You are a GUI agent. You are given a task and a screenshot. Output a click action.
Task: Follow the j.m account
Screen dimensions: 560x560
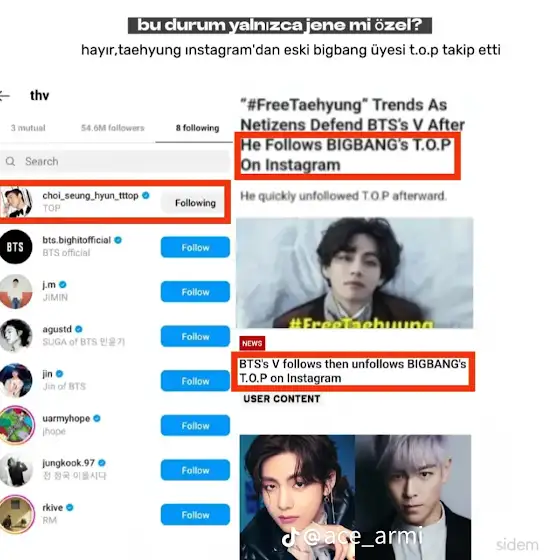pos(195,292)
